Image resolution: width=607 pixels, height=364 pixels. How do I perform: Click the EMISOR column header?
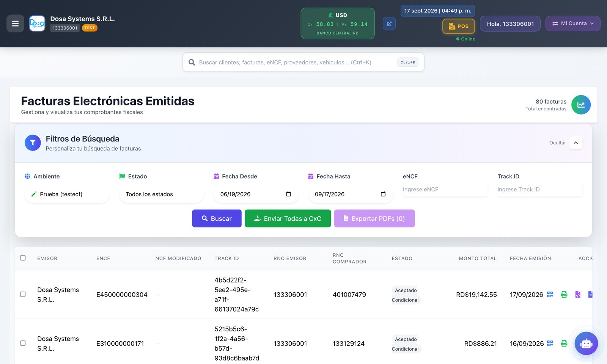pos(47,259)
